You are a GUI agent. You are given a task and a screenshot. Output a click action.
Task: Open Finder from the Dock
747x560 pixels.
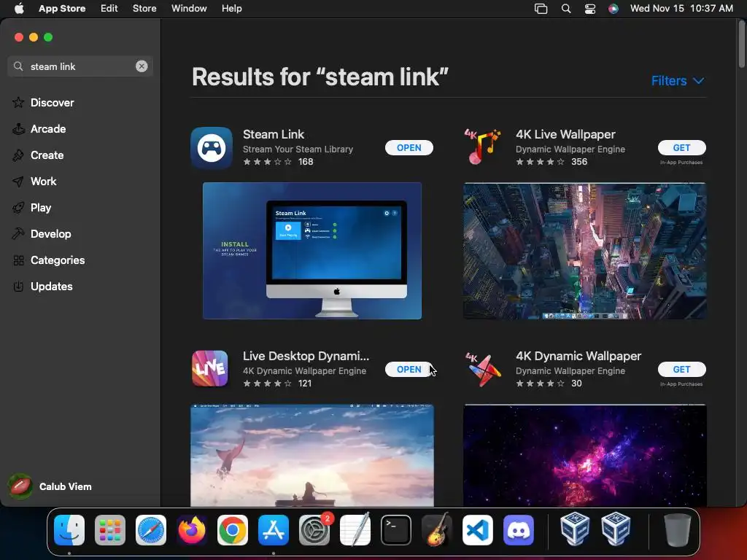(69, 530)
